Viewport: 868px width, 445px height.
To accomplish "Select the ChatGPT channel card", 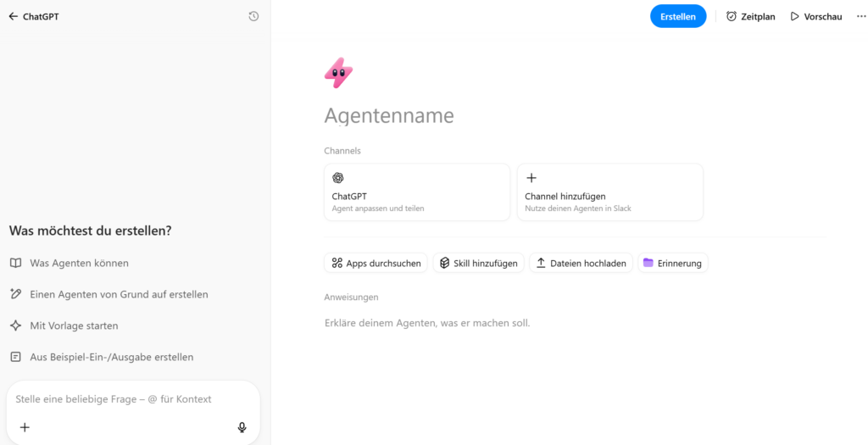I will [x=416, y=192].
